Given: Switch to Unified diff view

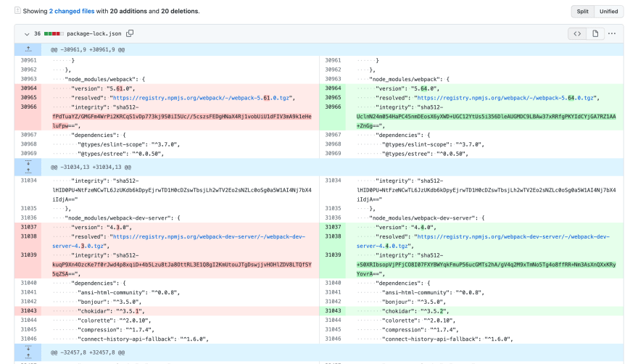Looking at the screenshot, I should click(608, 12).
